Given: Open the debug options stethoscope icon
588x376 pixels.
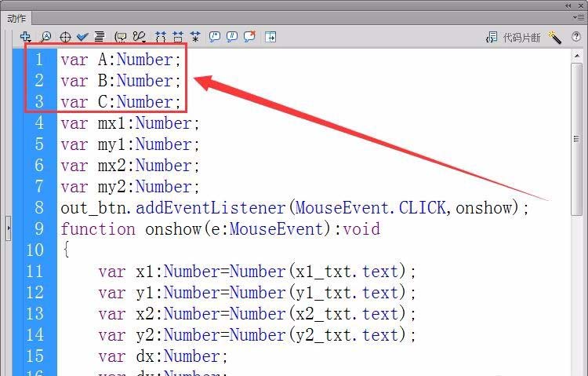Looking at the screenshot, I should (139, 37).
